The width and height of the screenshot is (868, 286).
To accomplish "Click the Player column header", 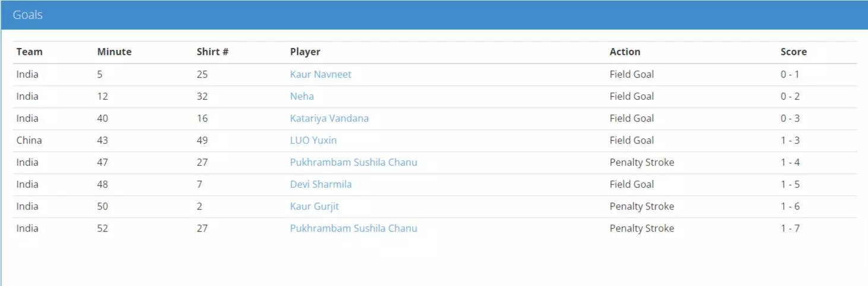I will 305,52.
